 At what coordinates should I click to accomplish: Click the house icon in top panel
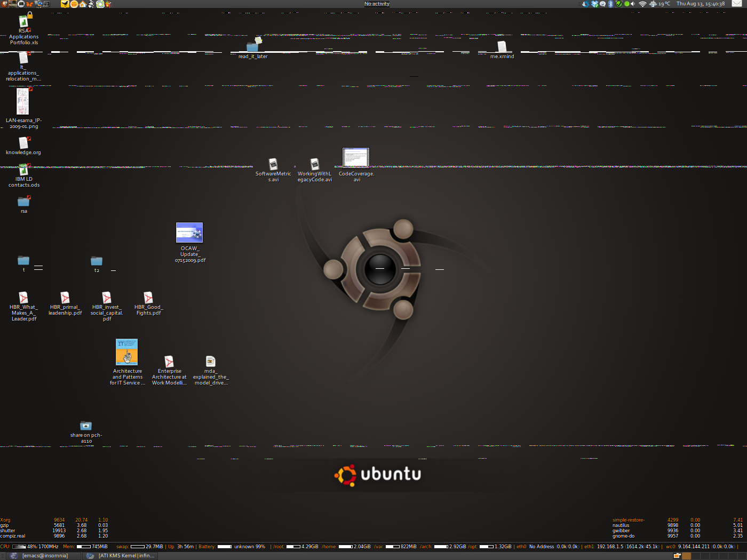coord(82,4)
